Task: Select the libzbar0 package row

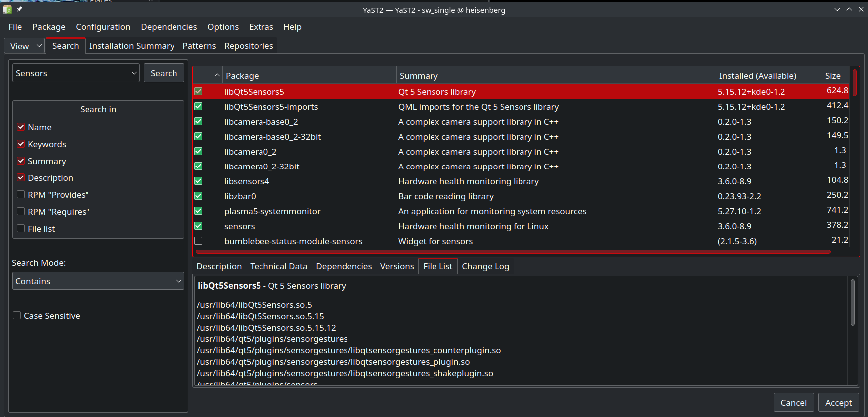Action: click(521, 196)
